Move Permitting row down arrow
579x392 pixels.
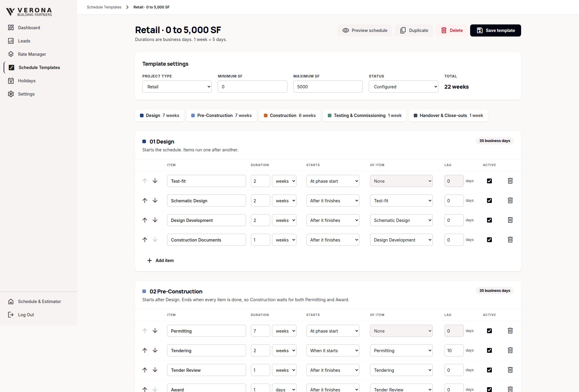click(155, 331)
